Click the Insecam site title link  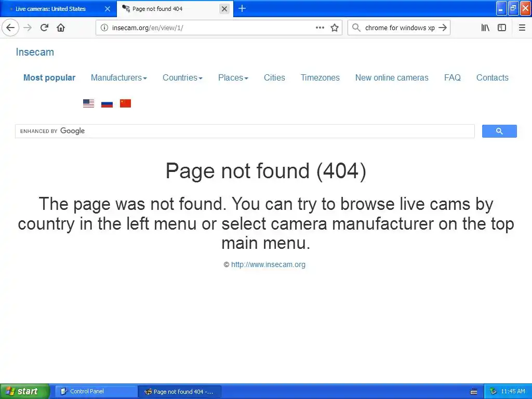pyautogui.click(x=35, y=52)
